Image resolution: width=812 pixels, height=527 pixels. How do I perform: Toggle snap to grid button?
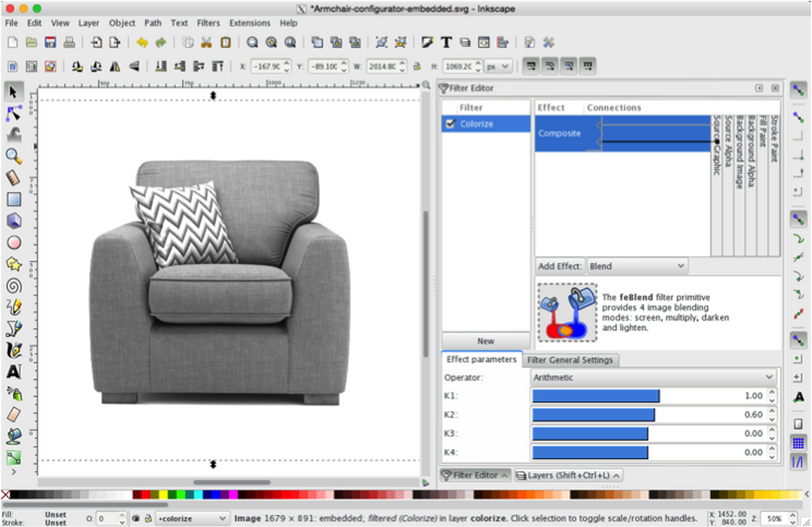click(798, 442)
